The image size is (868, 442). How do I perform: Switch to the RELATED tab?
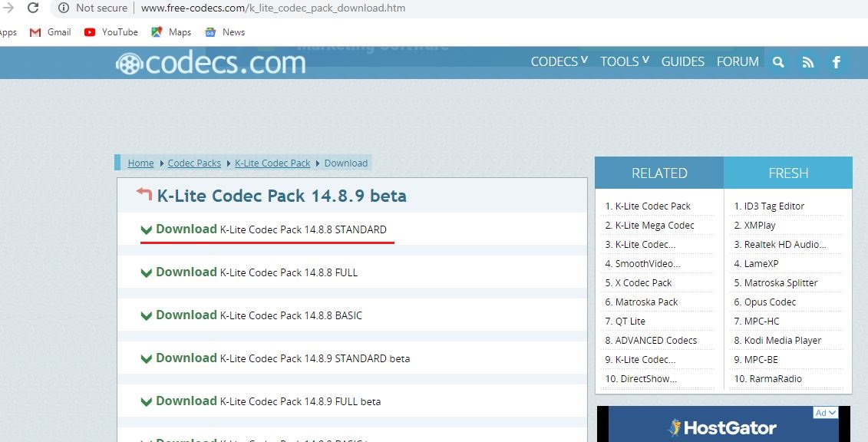(x=659, y=173)
